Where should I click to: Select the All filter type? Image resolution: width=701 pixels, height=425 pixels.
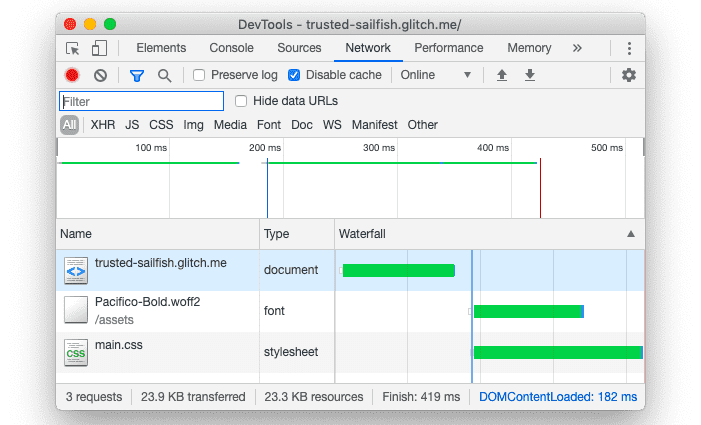69,125
